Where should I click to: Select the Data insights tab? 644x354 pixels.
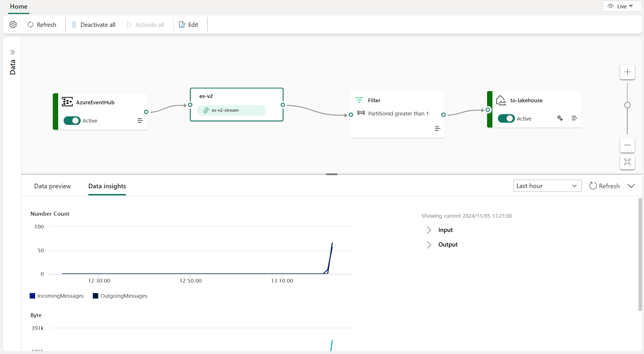(x=107, y=186)
